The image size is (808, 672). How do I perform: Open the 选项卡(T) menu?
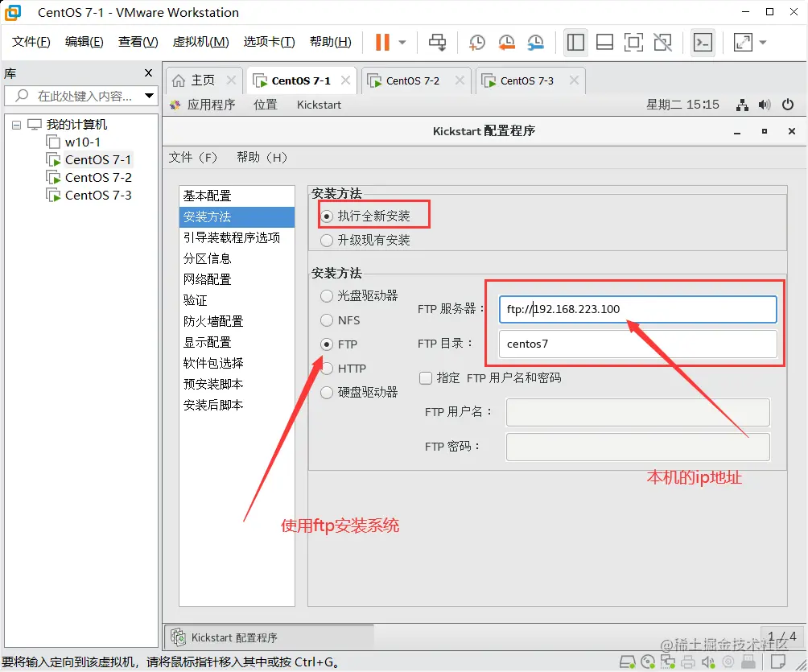[x=269, y=42]
